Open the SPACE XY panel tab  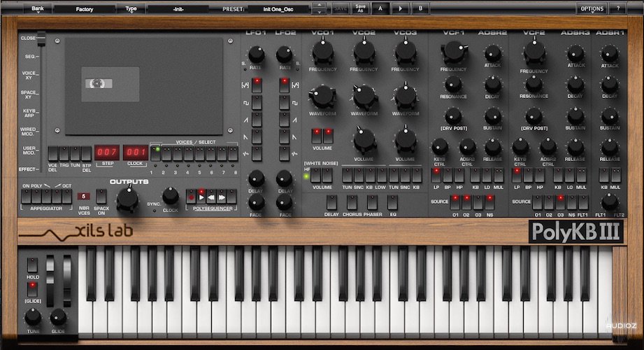(29, 94)
